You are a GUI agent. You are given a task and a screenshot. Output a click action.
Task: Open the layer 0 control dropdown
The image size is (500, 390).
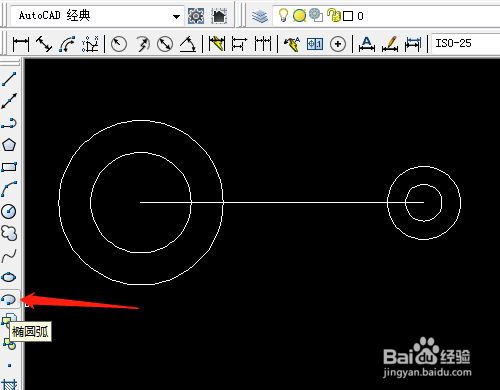386,16
